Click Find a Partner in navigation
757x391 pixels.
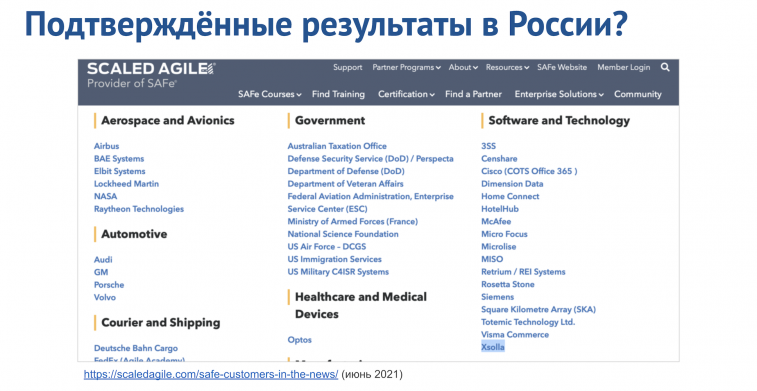pyautogui.click(x=473, y=94)
